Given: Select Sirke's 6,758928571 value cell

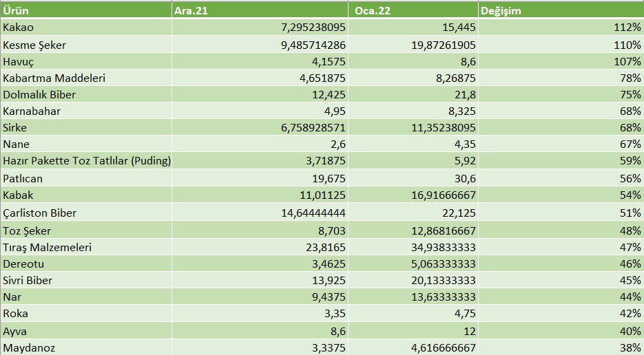Looking at the screenshot, I should [259, 127].
